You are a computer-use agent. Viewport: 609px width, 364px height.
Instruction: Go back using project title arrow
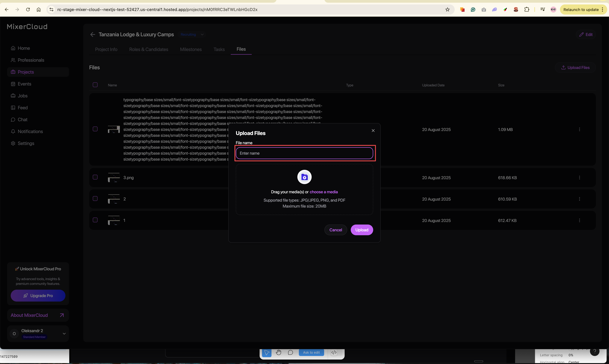pyautogui.click(x=92, y=35)
